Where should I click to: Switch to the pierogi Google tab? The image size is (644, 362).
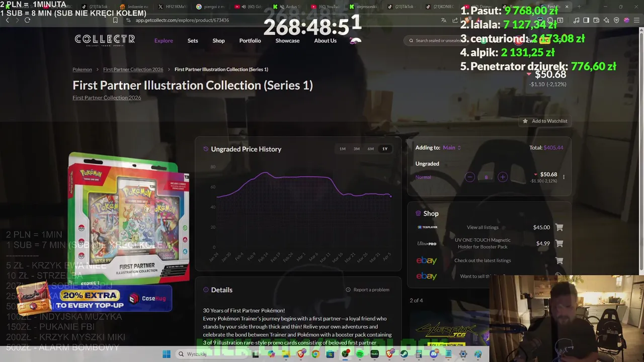pos(210,7)
